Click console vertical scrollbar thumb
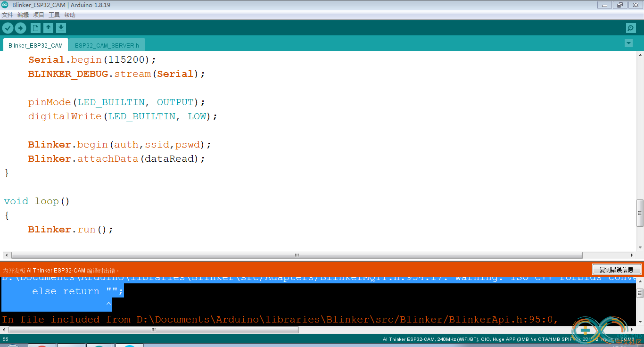 point(640,293)
